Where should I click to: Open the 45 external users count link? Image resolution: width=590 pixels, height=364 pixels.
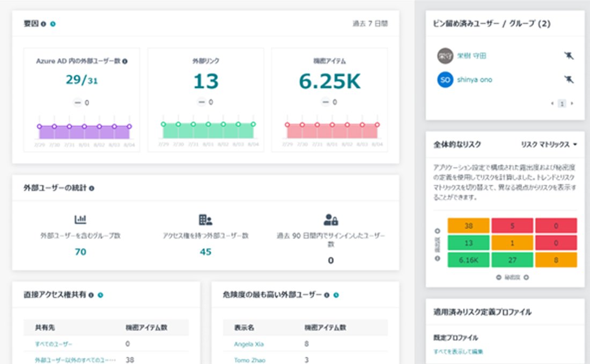click(205, 251)
